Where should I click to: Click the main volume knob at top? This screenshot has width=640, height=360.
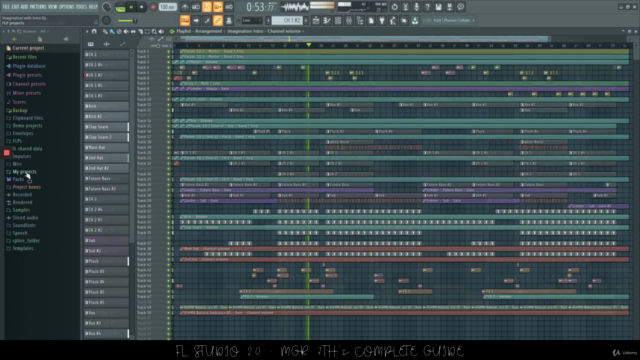[x=106, y=7]
